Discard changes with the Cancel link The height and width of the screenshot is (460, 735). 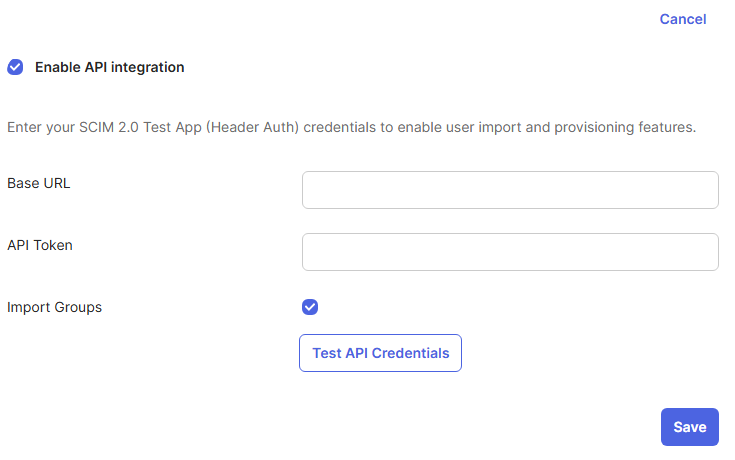[x=682, y=19]
